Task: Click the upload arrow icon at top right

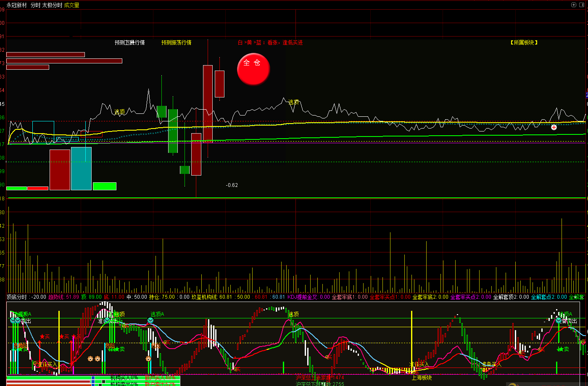Action: (x=574, y=5)
